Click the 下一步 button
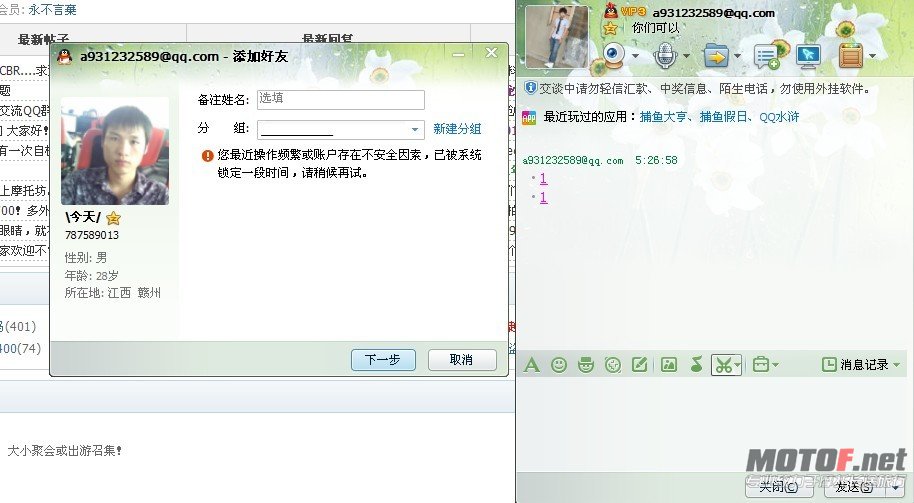Viewport: 914px width, 503px height. click(x=383, y=360)
